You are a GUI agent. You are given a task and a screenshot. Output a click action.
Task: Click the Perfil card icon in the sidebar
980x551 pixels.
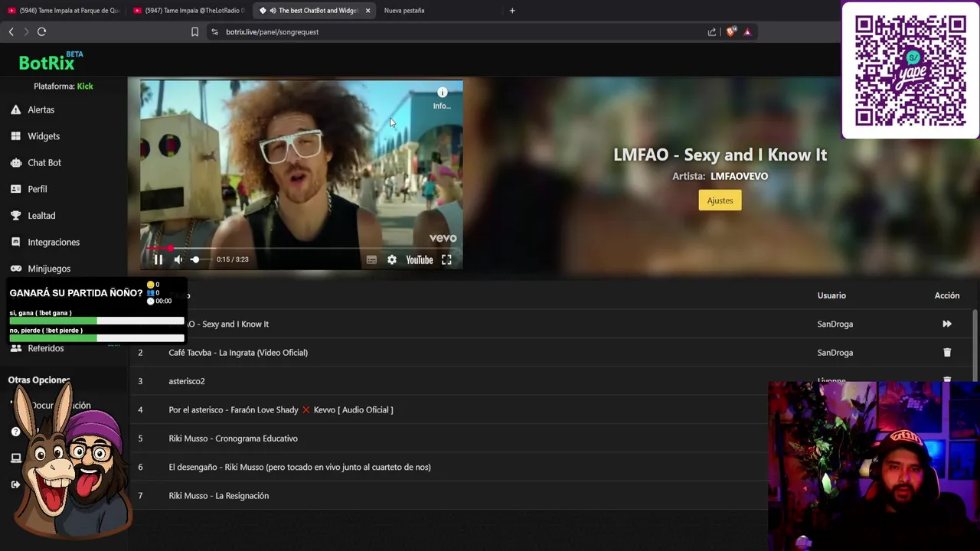pos(15,189)
